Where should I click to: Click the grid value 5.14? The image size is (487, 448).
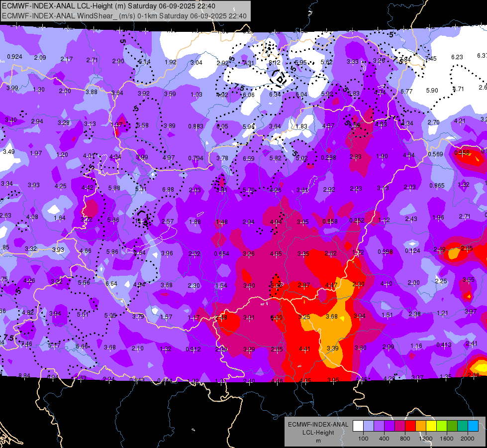144,62
